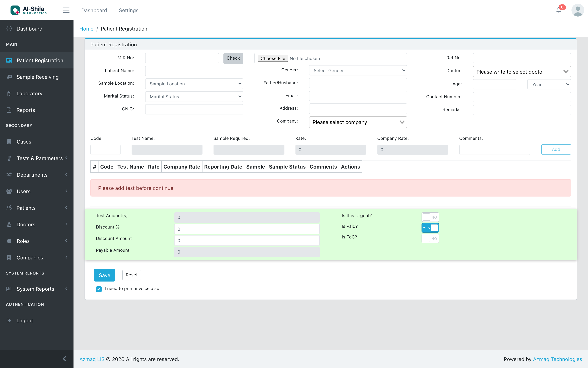Click the Cases database icon
This screenshot has width=588, height=368.
tap(9, 142)
